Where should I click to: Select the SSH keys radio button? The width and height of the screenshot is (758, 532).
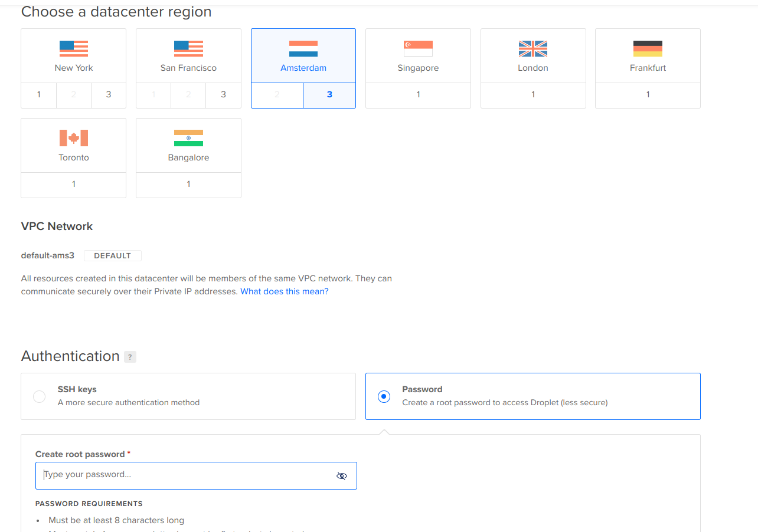point(39,396)
